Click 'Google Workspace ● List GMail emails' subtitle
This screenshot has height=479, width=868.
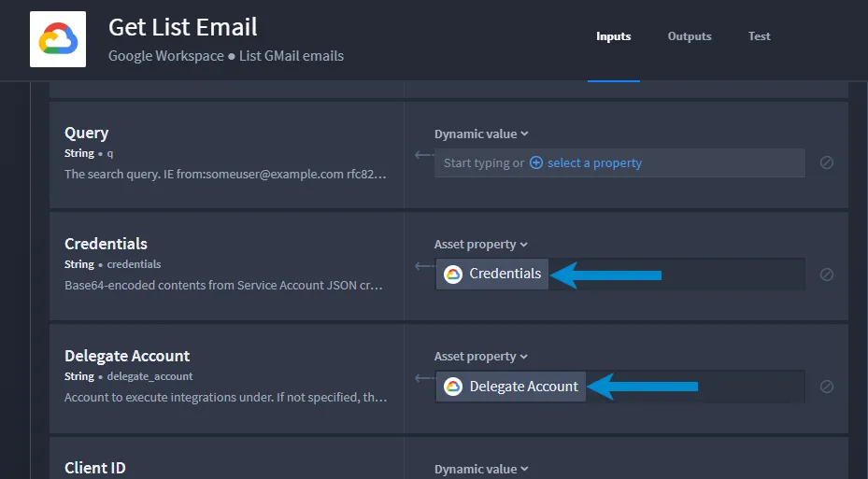[226, 56]
